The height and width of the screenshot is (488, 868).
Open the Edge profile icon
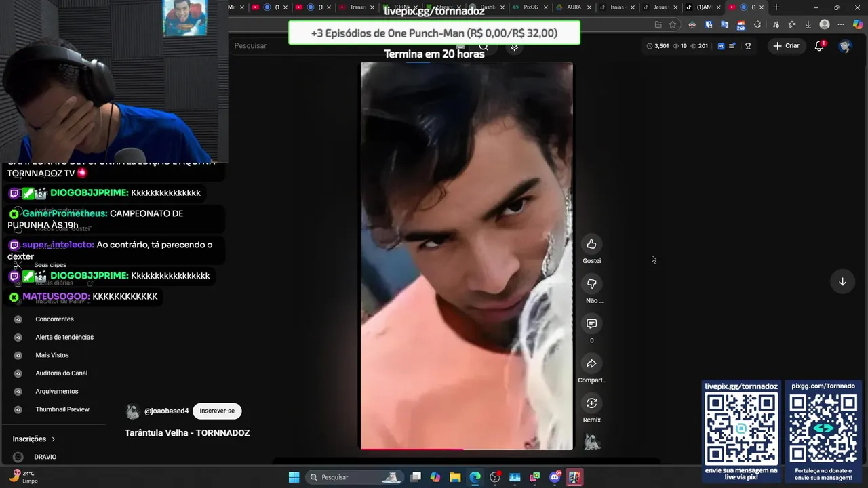coord(825,24)
